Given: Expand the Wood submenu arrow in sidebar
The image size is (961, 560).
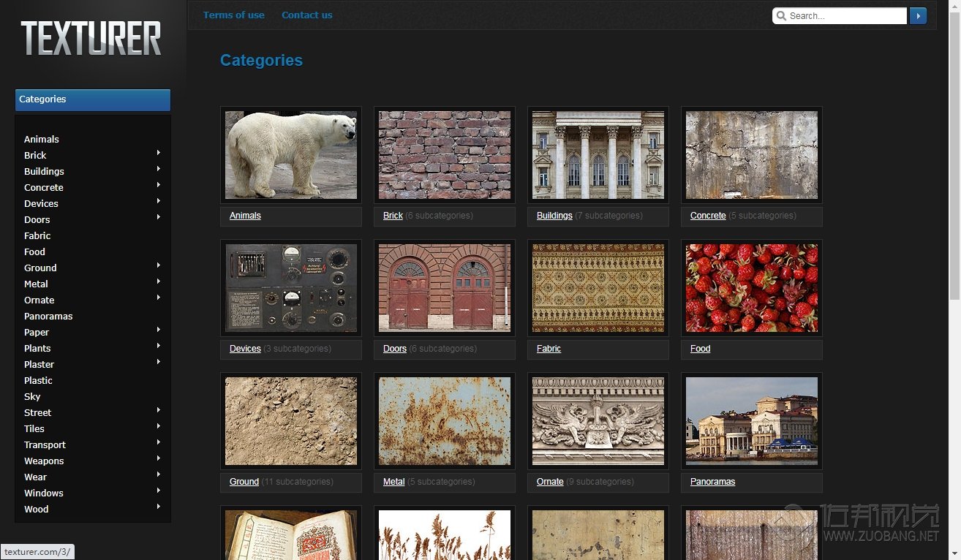Looking at the screenshot, I should click(x=158, y=507).
